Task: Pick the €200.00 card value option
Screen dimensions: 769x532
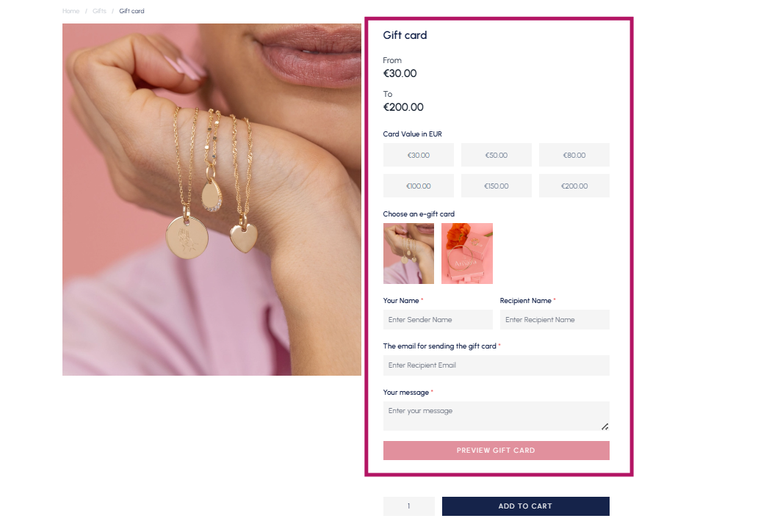Action: coord(574,186)
